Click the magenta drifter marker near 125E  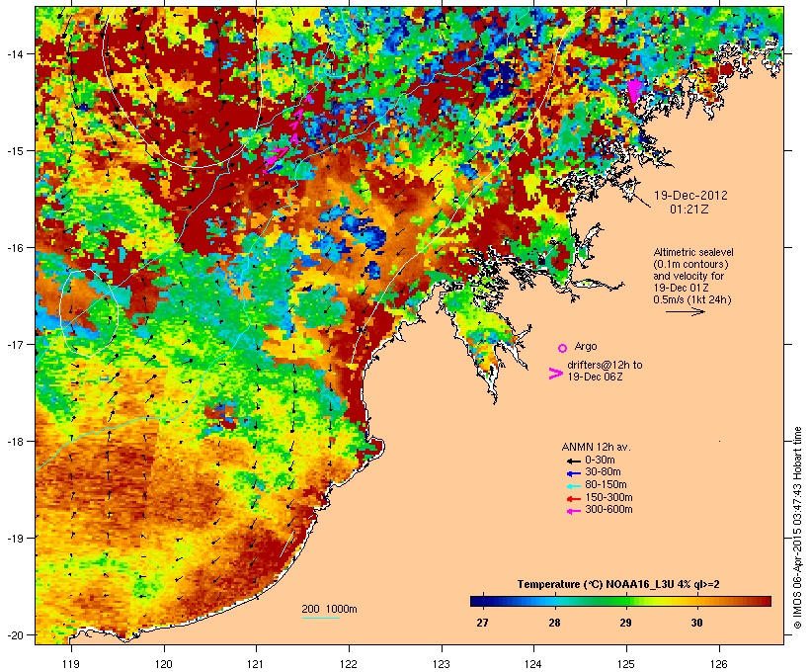(x=634, y=91)
